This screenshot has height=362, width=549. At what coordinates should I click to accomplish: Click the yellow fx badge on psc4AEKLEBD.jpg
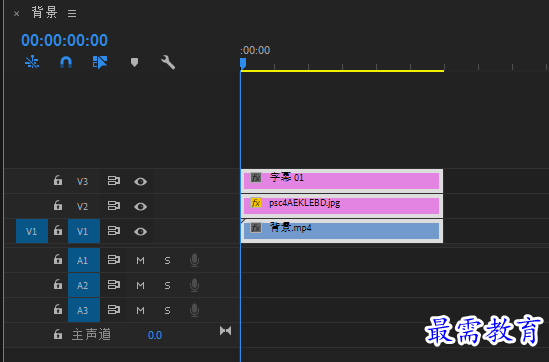click(256, 203)
